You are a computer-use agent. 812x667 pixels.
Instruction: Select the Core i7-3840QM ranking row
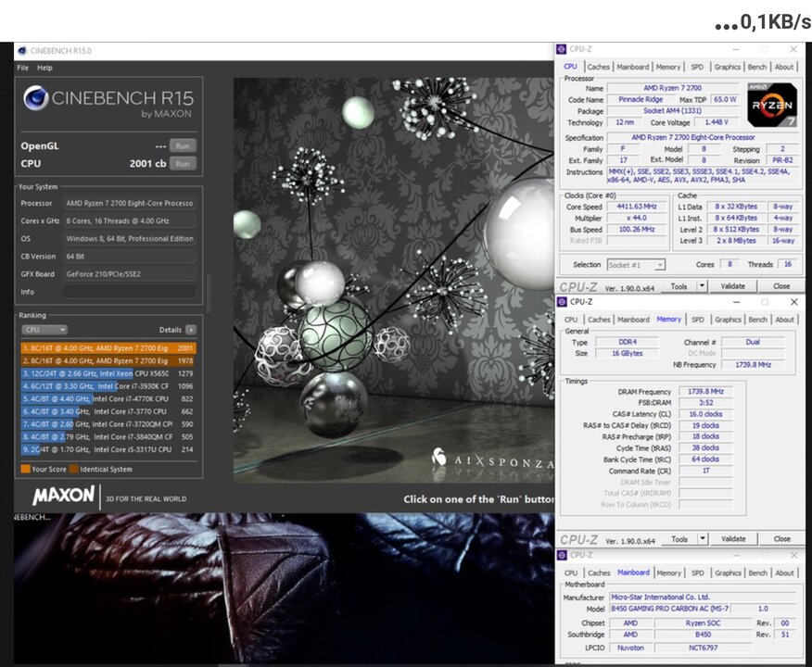coord(108,436)
